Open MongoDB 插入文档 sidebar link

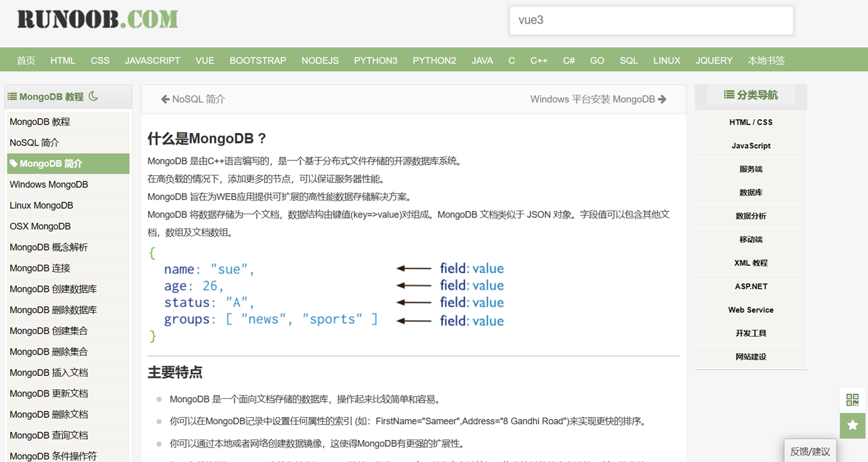(68, 373)
